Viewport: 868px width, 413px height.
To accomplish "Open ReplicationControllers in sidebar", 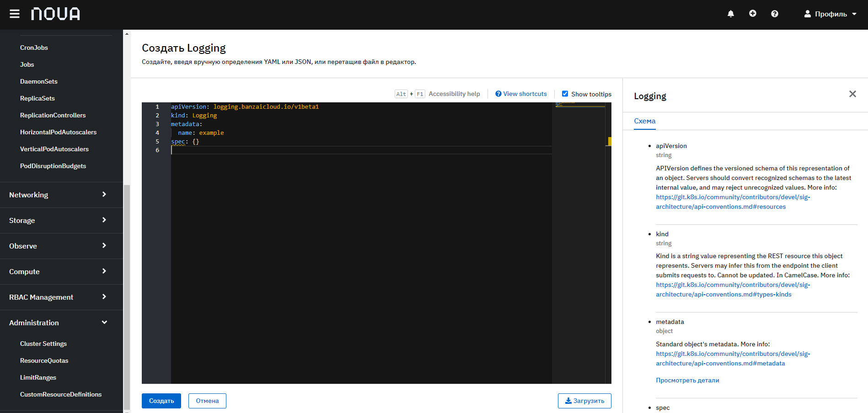I will [53, 115].
